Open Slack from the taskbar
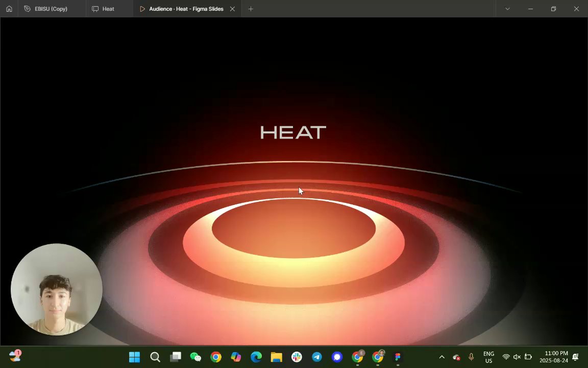The height and width of the screenshot is (368, 588). pos(297,357)
